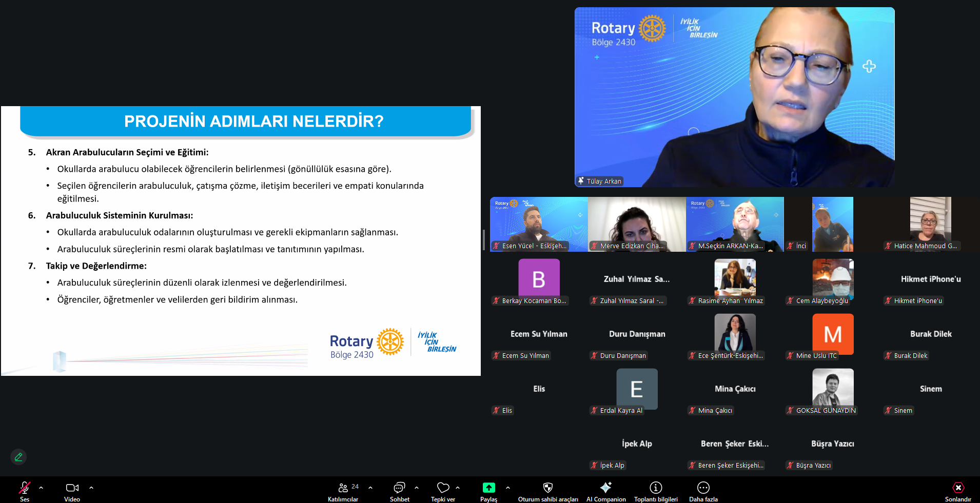Select Tülay Arkan's speaker video

[x=734, y=97]
